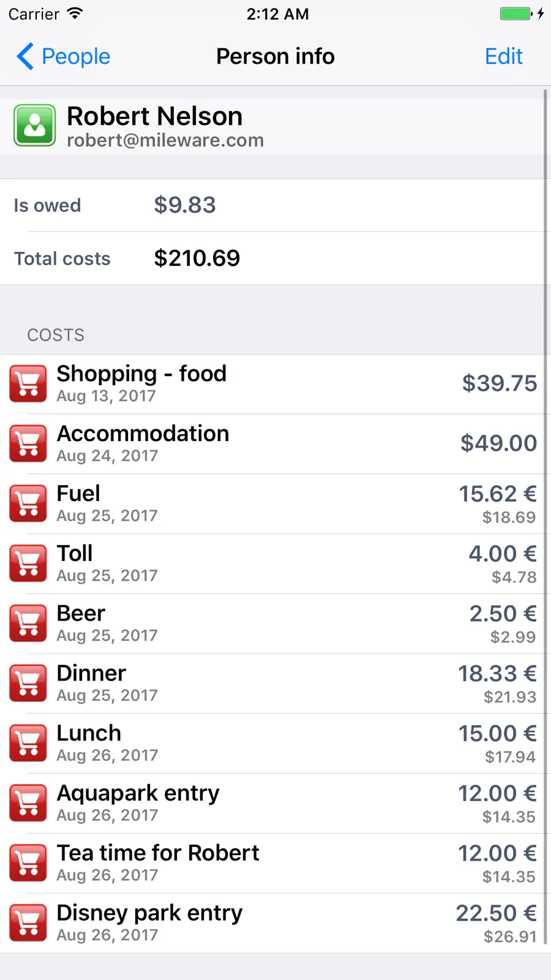Screen dimensions: 551x980
Task: Tap the Shopping - food cart icon
Action: pos(28,384)
